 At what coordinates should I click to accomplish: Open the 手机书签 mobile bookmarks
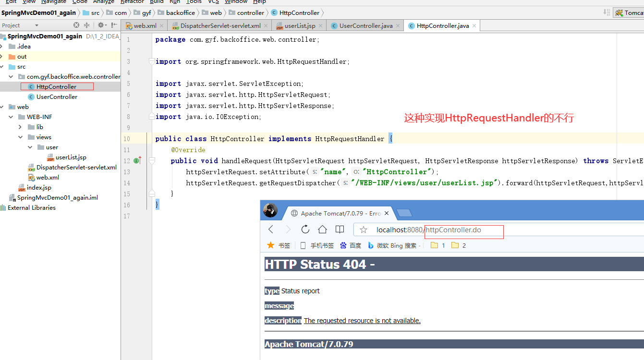317,245
